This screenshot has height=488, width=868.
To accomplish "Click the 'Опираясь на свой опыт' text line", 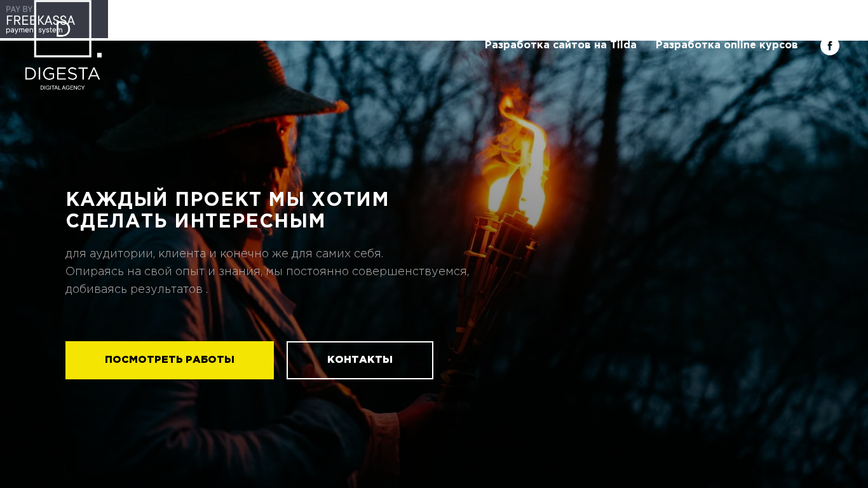I will [267, 271].
